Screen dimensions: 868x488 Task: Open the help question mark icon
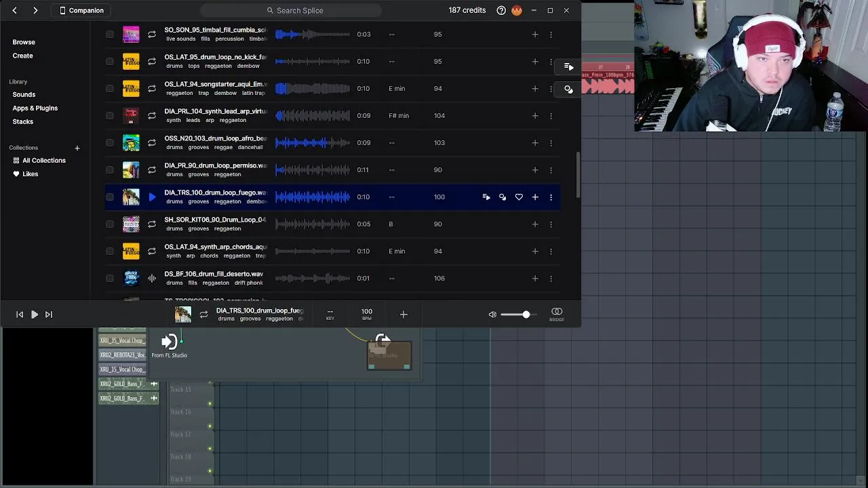pyautogui.click(x=501, y=10)
